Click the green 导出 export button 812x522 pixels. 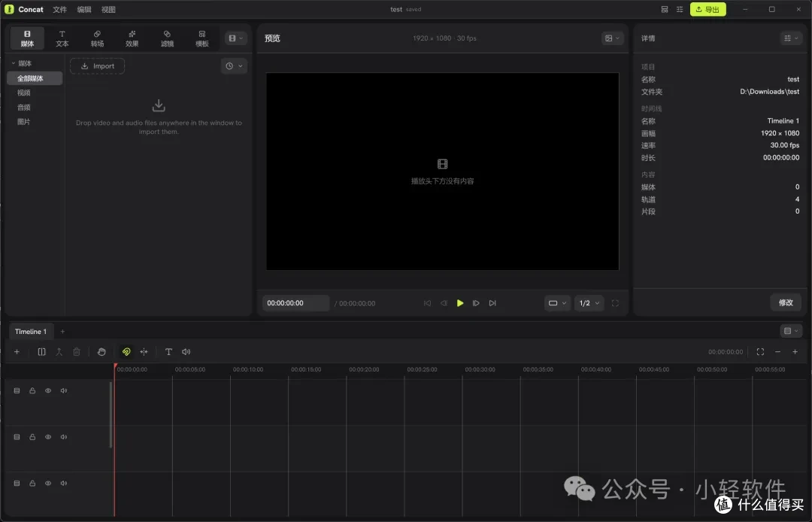[x=708, y=9]
